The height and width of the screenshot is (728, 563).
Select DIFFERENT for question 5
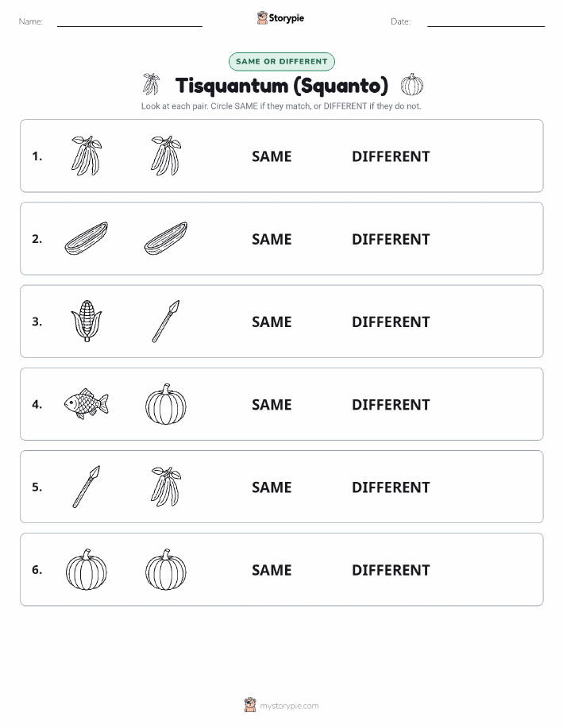tap(391, 487)
